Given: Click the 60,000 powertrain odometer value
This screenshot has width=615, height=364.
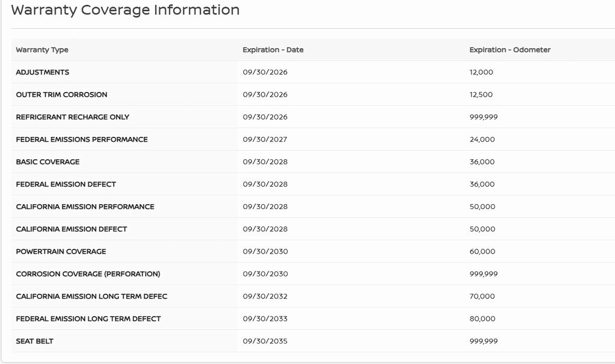Looking at the screenshot, I should [482, 252].
